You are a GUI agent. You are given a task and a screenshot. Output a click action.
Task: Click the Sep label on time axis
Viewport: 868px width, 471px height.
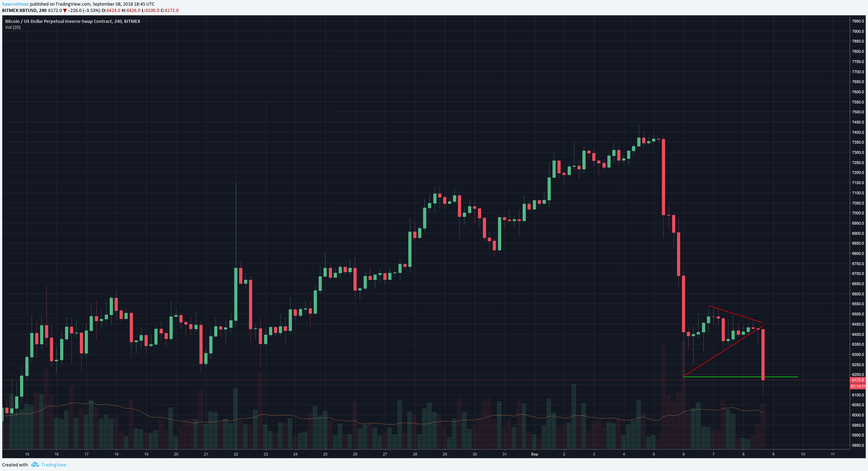tap(534, 454)
